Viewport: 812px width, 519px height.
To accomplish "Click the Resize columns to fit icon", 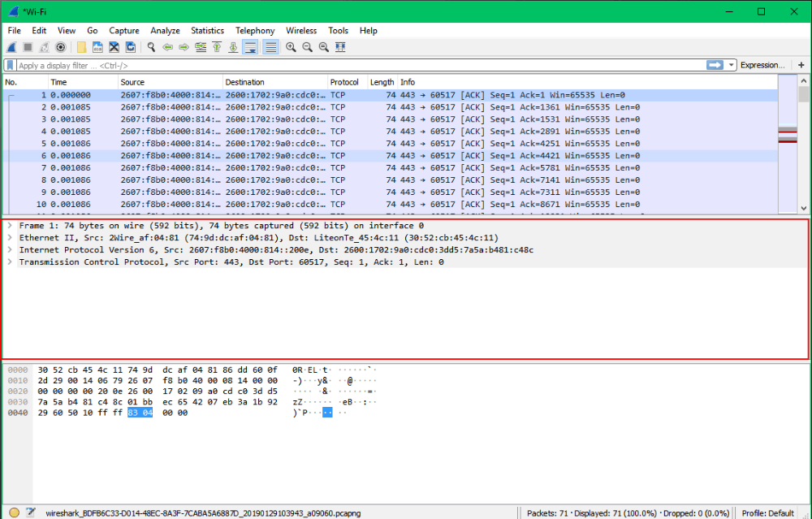I will (340, 47).
